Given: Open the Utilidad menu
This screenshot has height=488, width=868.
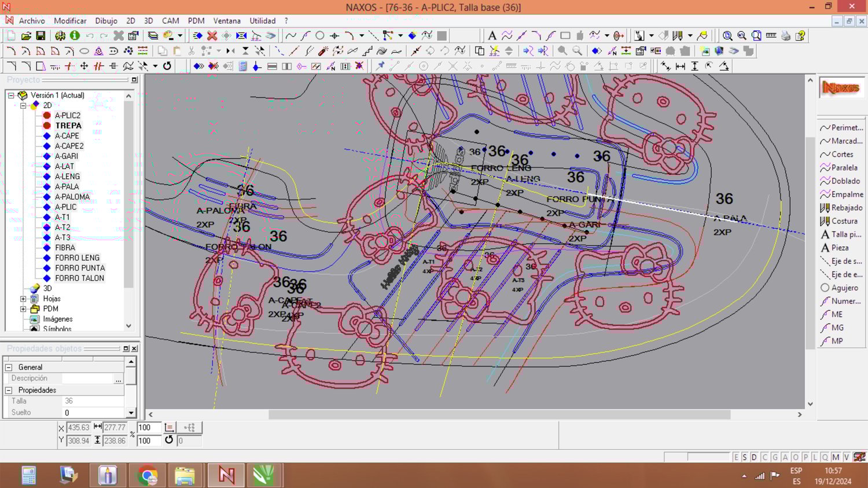Looking at the screenshot, I should [x=262, y=21].
